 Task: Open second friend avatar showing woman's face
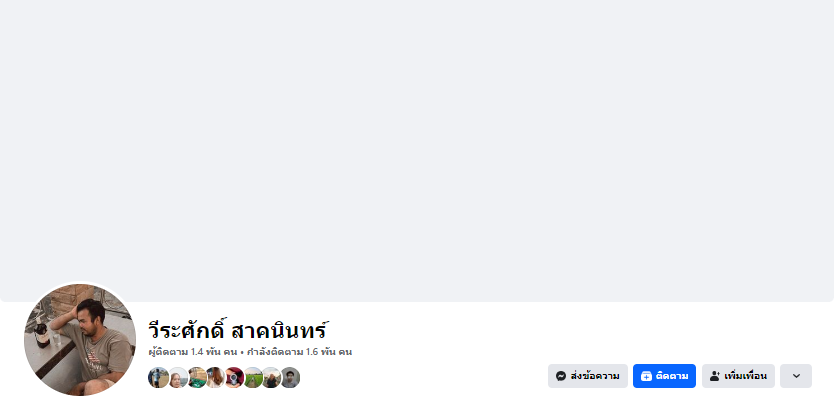click(x=178, y=378)
